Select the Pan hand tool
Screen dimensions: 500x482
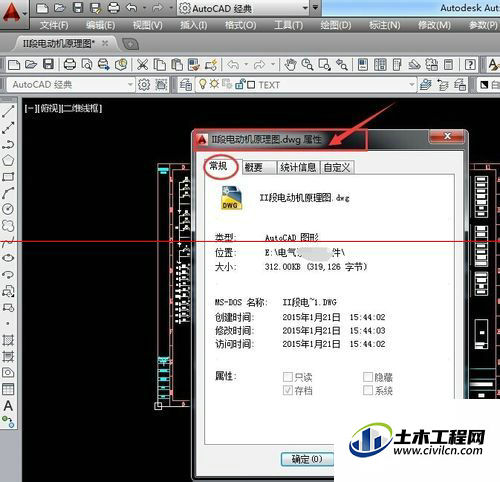tap(290, 64)
